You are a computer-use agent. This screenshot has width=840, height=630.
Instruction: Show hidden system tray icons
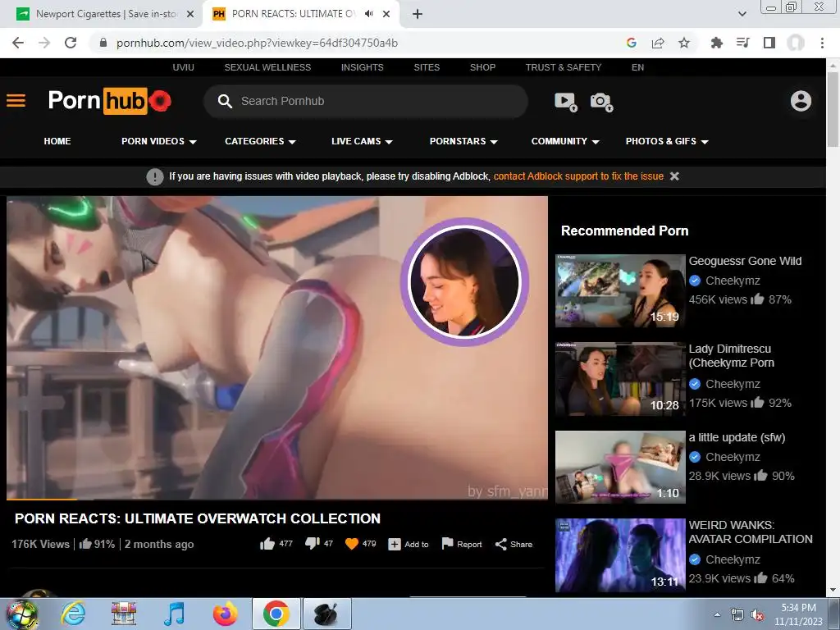coord(717,614)
